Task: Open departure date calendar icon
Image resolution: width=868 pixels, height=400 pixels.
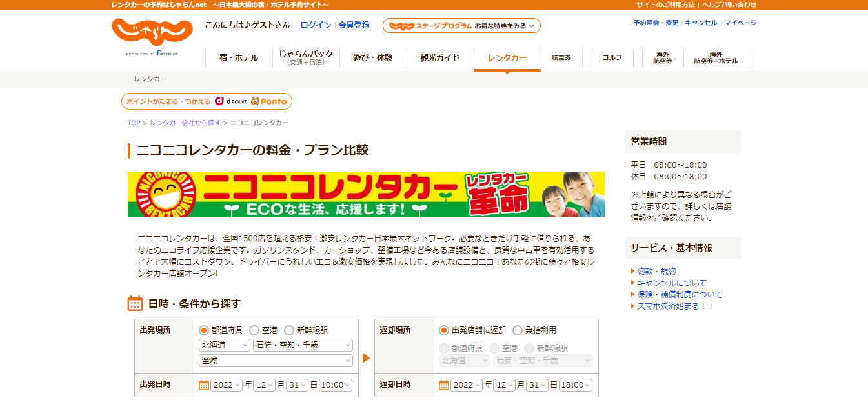Action: [204, 385]
